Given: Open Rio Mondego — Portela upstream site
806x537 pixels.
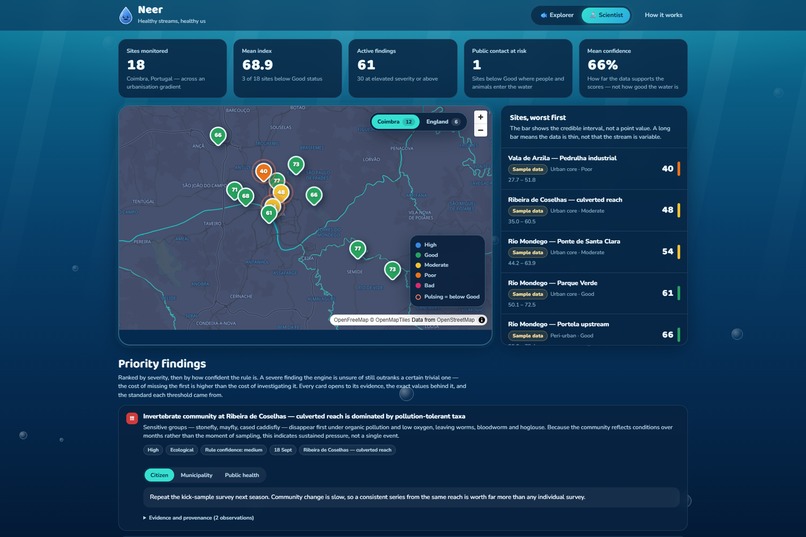Looking at the screenshot, I should 594,329.
